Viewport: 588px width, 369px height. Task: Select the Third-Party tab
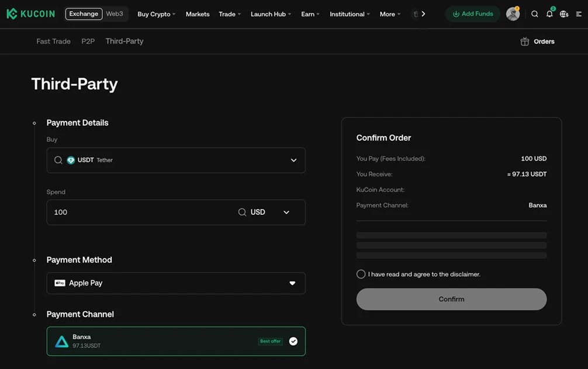click(x=124, y=41)
